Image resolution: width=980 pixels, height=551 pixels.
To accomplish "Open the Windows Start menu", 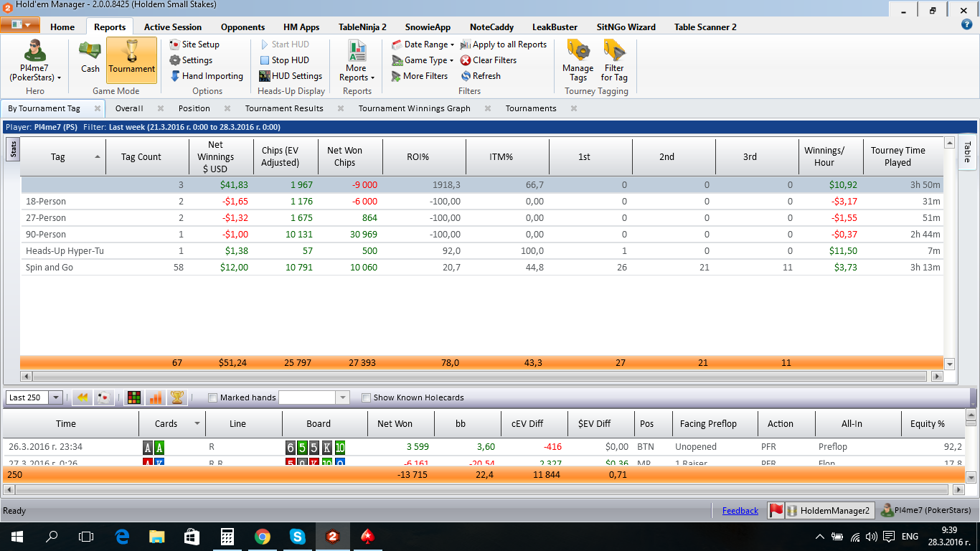I will click(x=17, y=537).
